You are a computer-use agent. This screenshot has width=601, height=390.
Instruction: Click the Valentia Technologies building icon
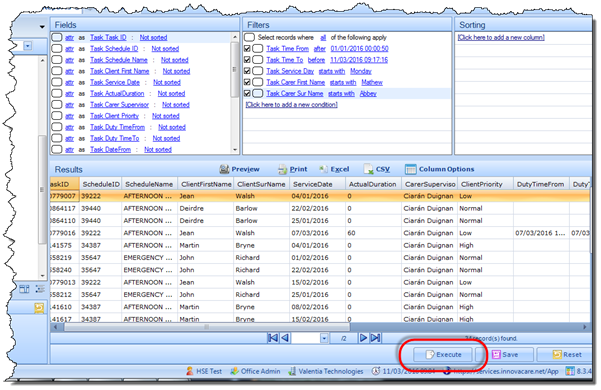[292, 371]
